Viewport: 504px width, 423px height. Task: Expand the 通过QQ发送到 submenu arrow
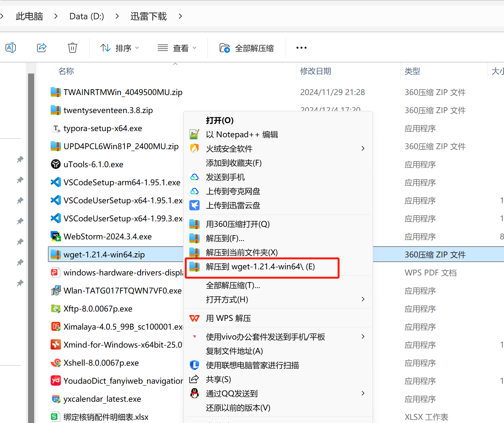point(363,393)
